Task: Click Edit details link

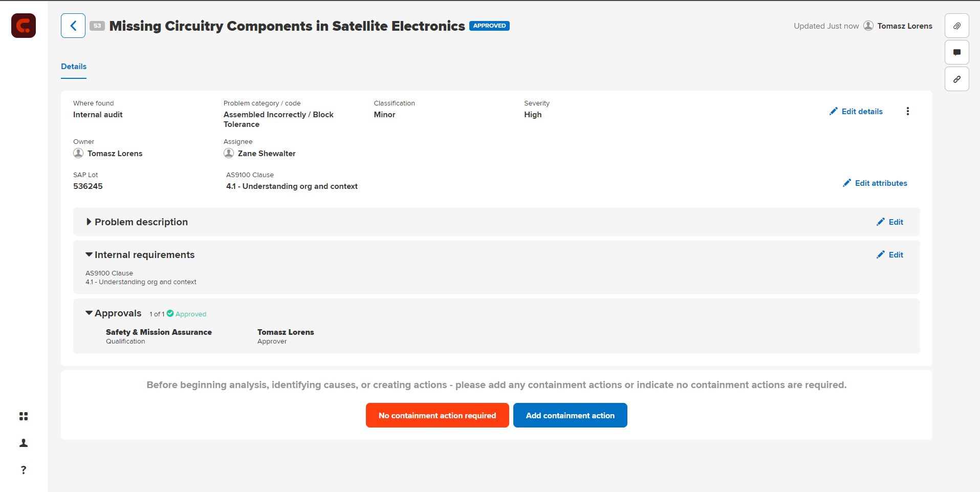Action: (x=856, y=111)
